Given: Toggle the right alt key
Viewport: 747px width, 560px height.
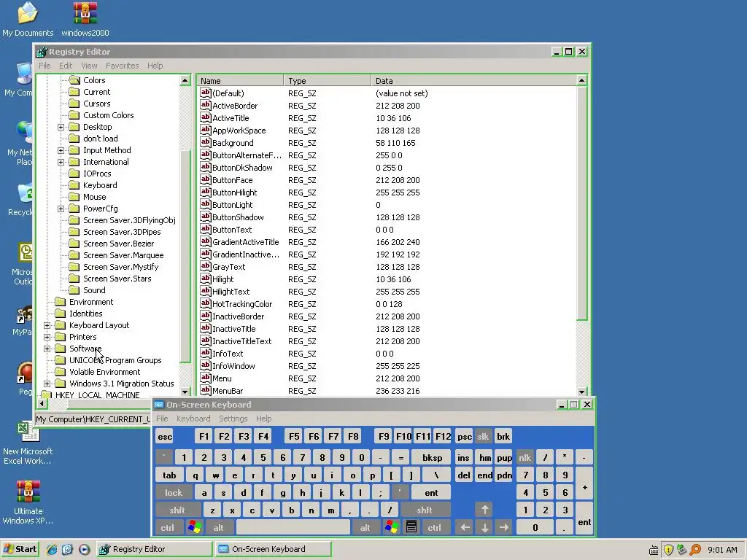Looking at the screenshot, I should click(365, 527).
